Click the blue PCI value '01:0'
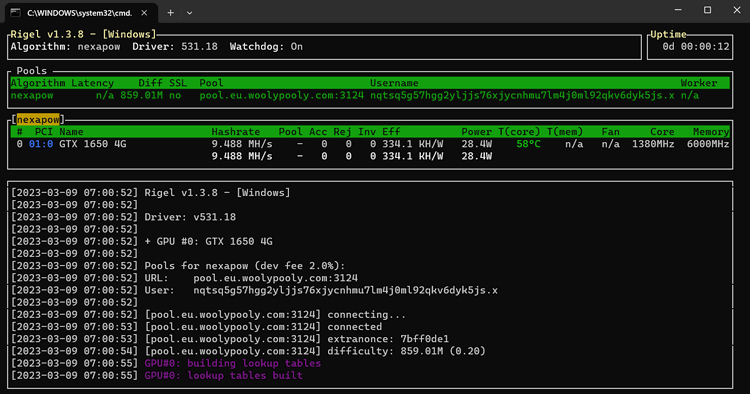Screen dimensions: 750x394 (x=41, y=144)
